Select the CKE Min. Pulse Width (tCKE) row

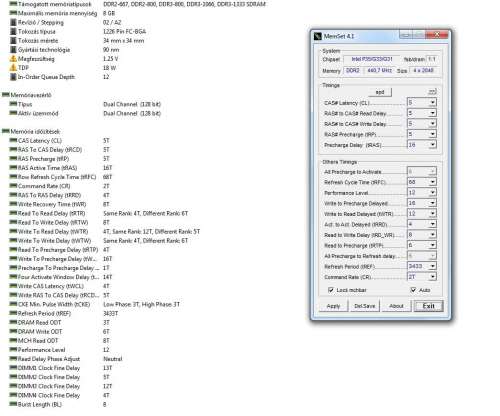click(95, 304)
